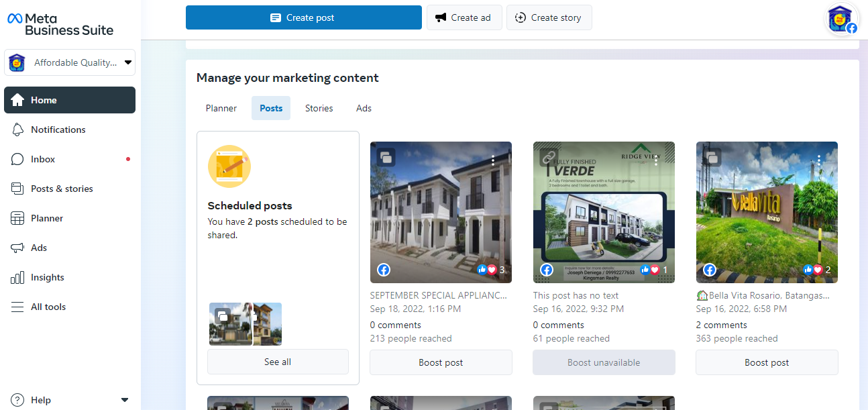Open the Notifications bell icon

coord(18,130)
